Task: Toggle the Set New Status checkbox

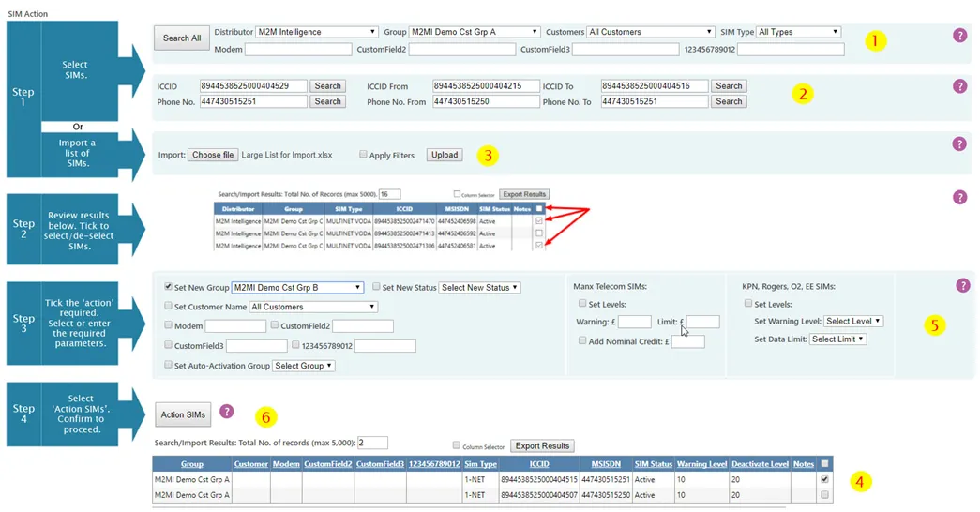Action: point(376,286)
